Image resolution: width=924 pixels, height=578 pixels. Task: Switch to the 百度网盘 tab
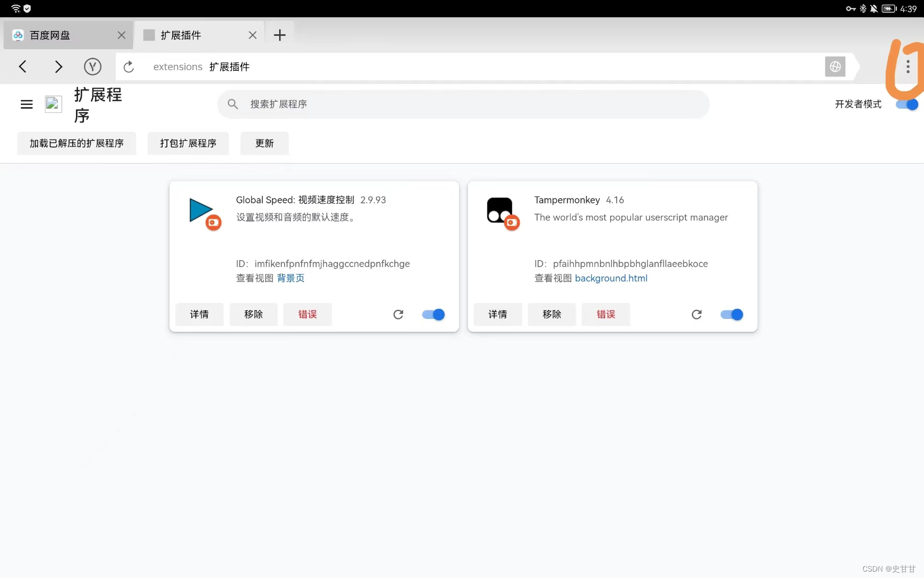tap(68, 35)
